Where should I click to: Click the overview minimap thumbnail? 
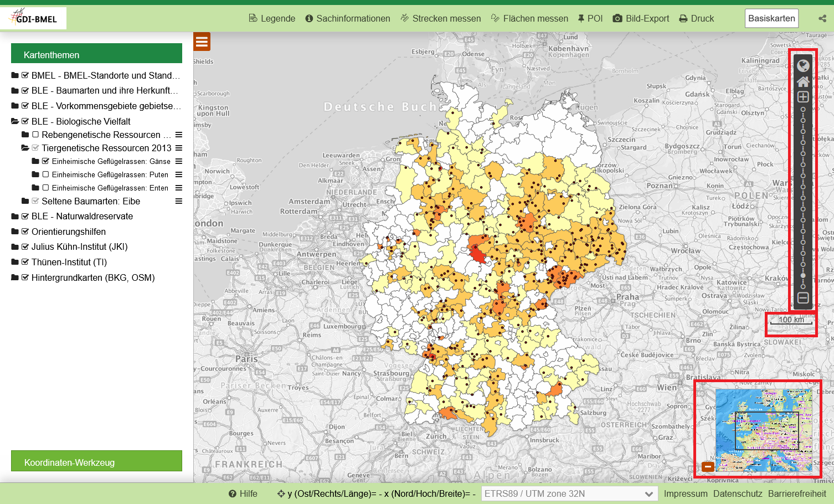(764, 430)
